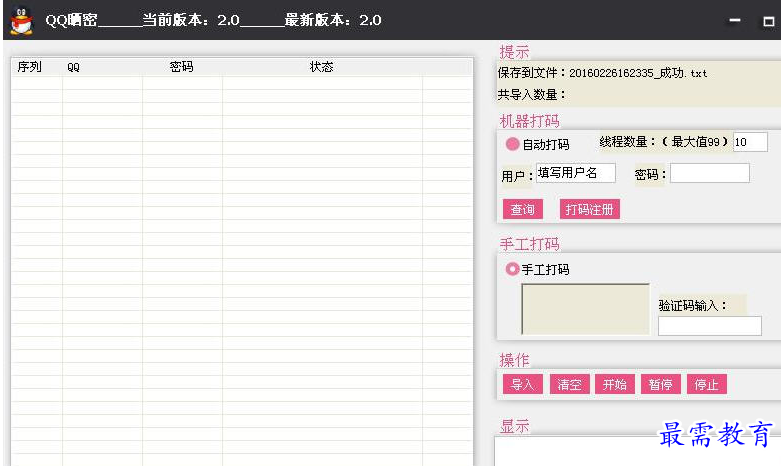The image size is (781, 466).
Task: Click the 停止 button
Action: pos(706,384)
